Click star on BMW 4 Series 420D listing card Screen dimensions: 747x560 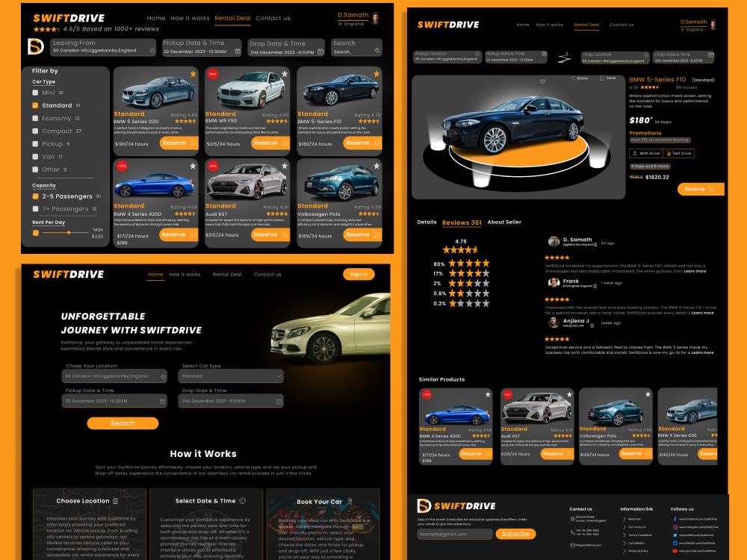coord(193,166)
